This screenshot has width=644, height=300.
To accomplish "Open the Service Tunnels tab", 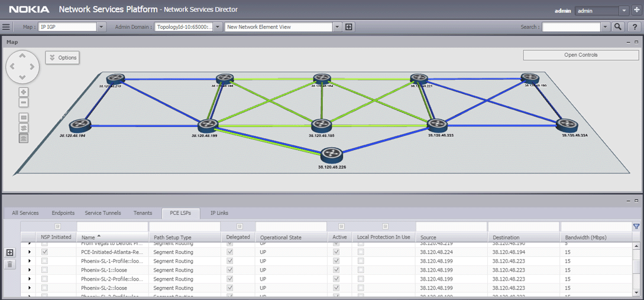I will [103, 213].
